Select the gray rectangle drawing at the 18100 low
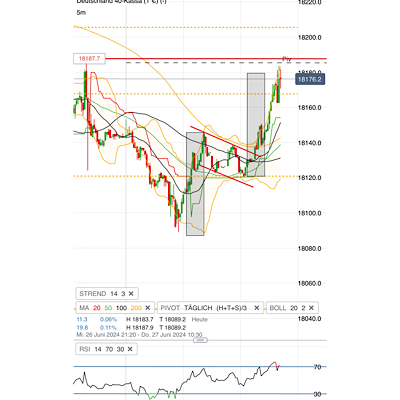The width and height of the screenshot is (400, 400). pos(195,184)
